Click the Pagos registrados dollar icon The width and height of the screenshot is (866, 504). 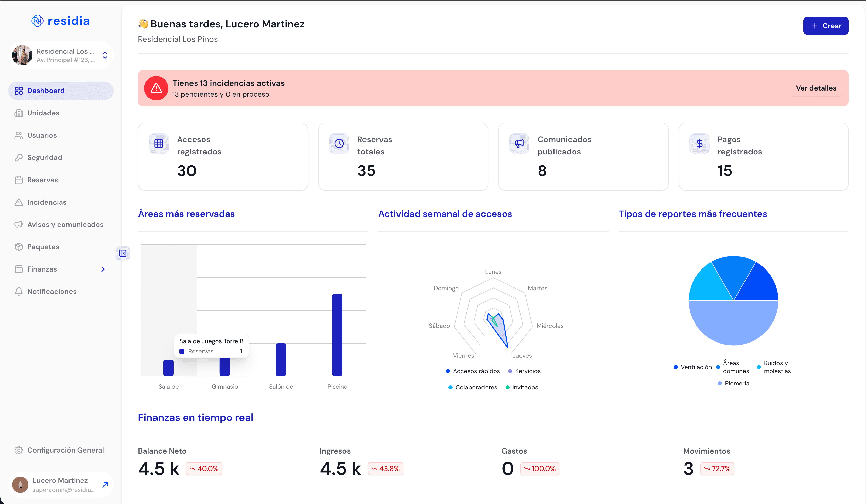699,143
